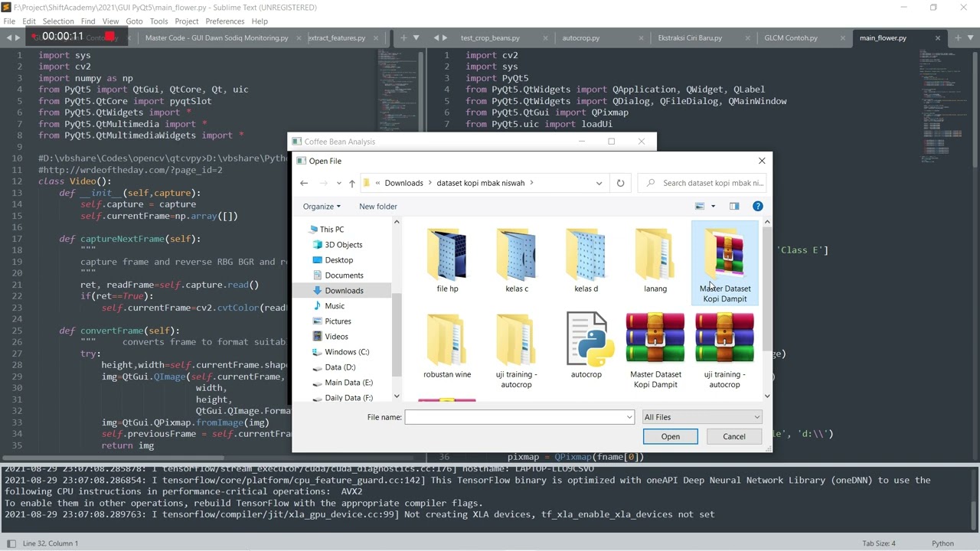980x551 pixels.
Task: Expand the File name history dropdown
Action: pyautogui.click(x=629, y=417)
